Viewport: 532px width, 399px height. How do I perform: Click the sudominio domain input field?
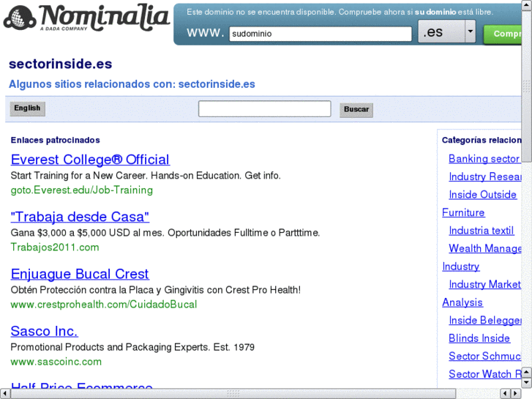[321, 34]
